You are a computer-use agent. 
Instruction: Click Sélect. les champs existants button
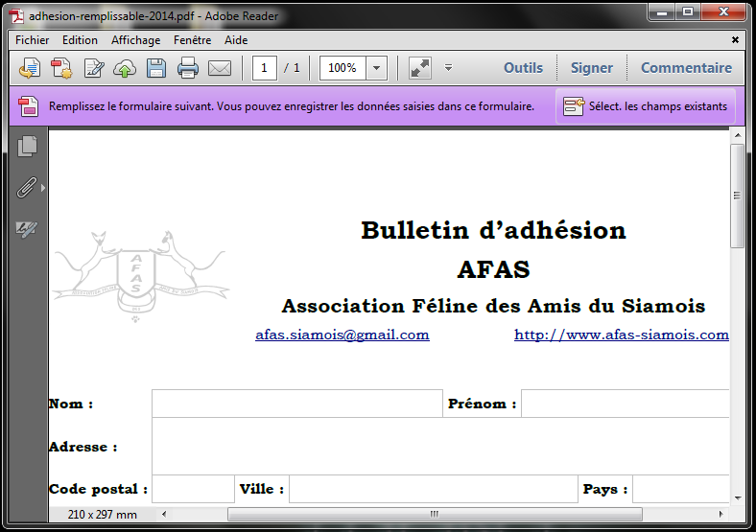tap(646, 106)
